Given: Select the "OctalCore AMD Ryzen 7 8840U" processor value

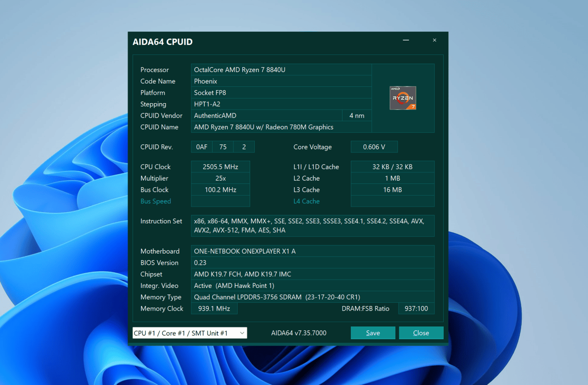Looking at the screenshot, I should click(x=281, y=70).
